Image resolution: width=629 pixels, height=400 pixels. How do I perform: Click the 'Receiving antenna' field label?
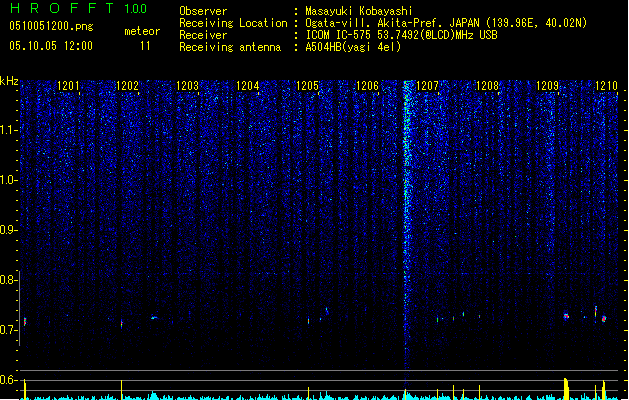coord(230,47)
